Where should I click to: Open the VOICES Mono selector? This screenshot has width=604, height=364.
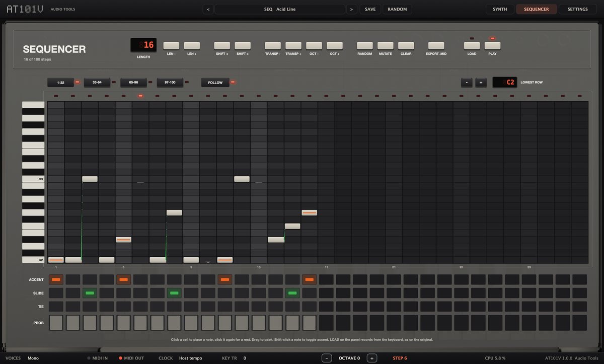tap(33, 358)
